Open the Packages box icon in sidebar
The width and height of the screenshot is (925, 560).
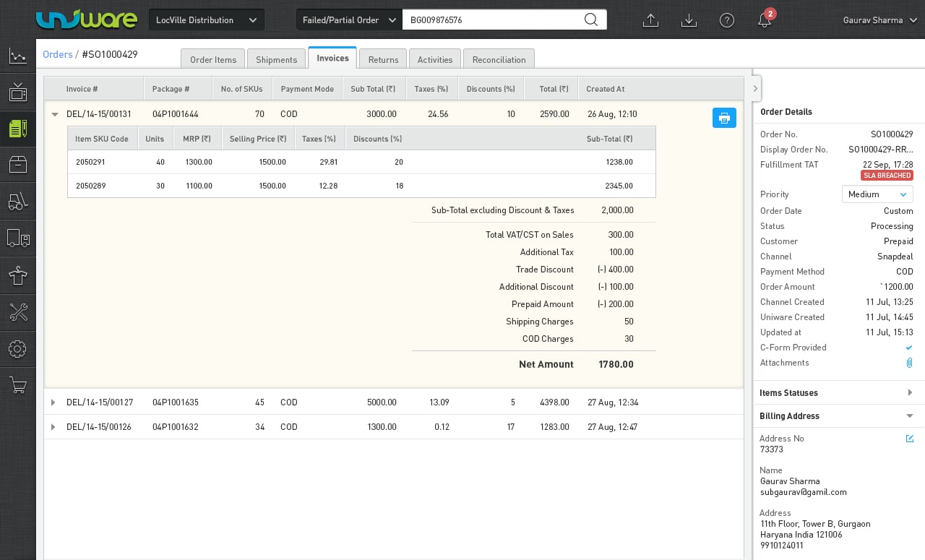pyautogui.click(x=17, y=165)
